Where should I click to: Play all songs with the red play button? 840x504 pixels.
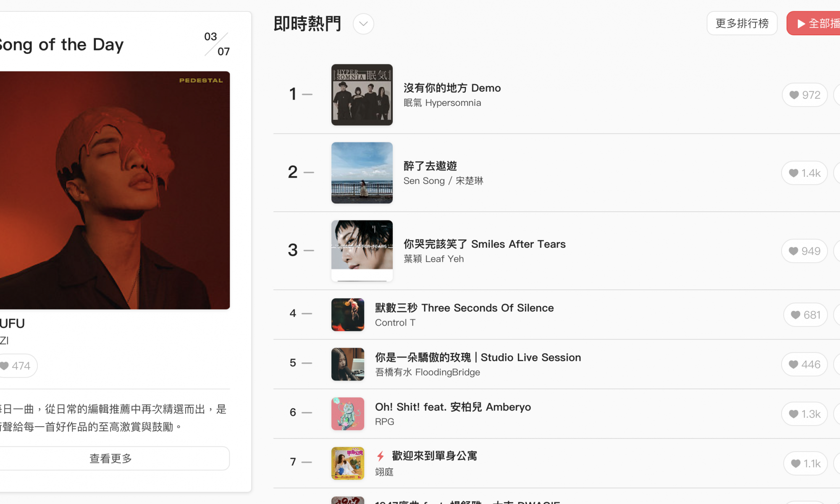(814, 24)
